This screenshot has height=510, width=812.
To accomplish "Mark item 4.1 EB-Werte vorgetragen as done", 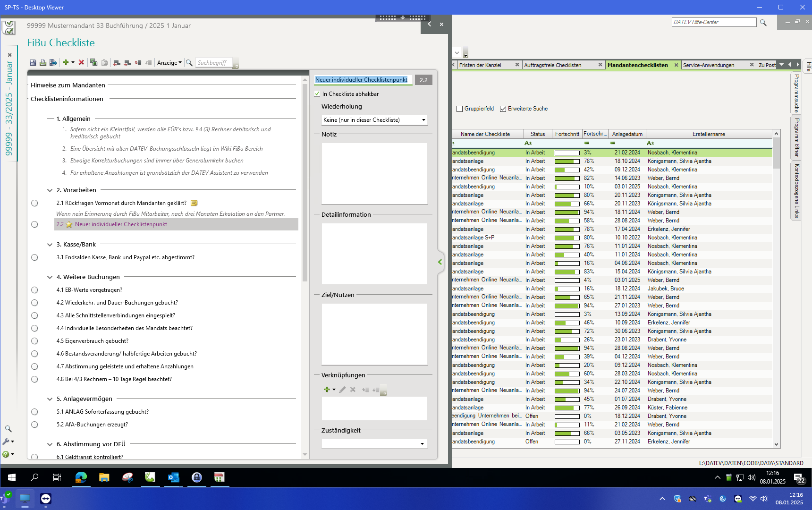I will click(34, 290).
